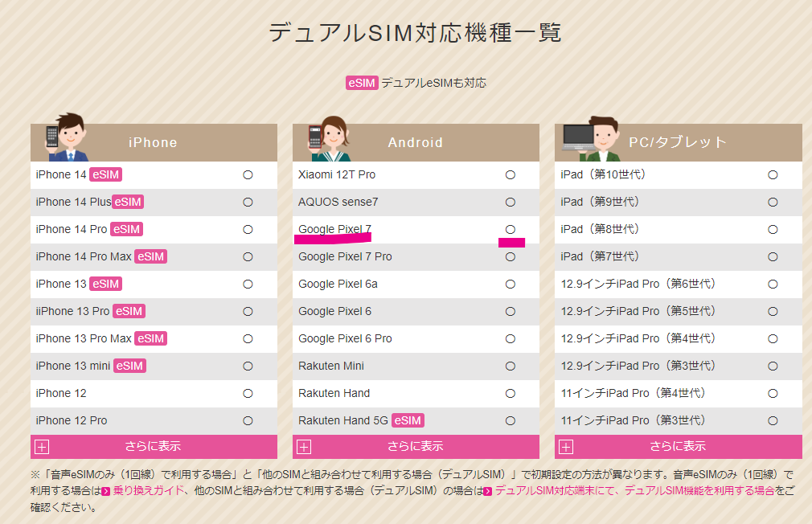This screenshot has height=524, width=812.
Task: Click circle mark in iPad（第10世代）row
Action: point(773,175)
